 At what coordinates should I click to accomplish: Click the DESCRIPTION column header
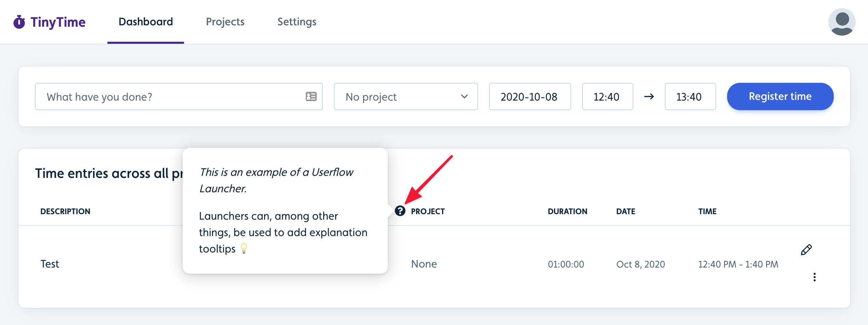click(x=65, y=211)
